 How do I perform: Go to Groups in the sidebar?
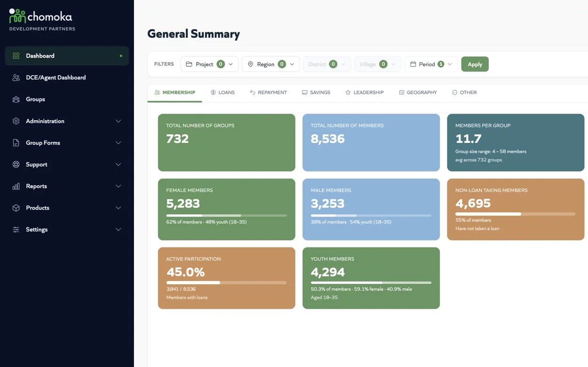(67, 99)
